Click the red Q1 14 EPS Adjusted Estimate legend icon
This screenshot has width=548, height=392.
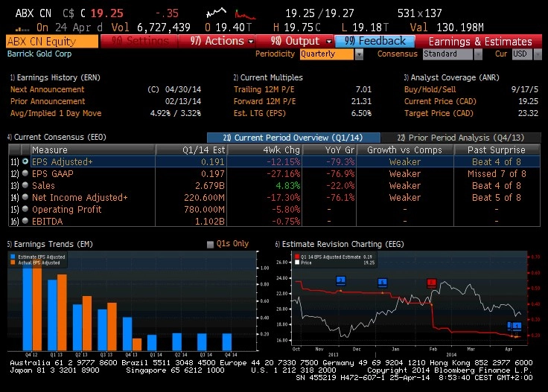(297, 257)
